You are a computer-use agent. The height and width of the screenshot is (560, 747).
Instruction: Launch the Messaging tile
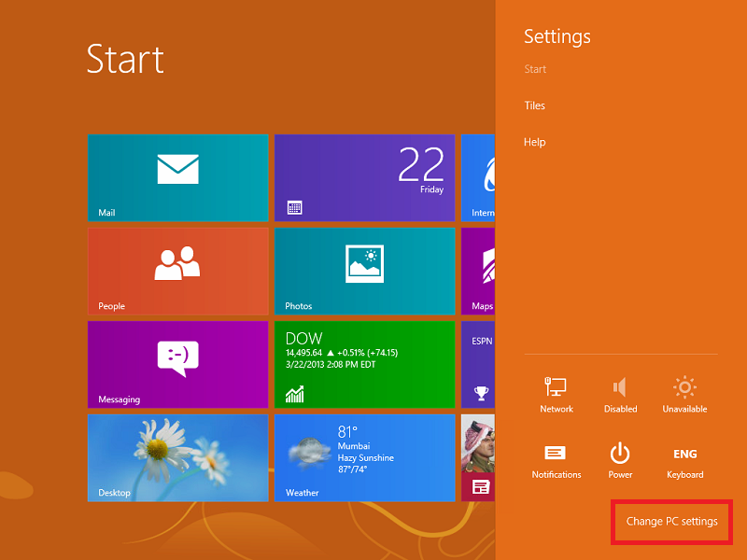tap(177, 364)
